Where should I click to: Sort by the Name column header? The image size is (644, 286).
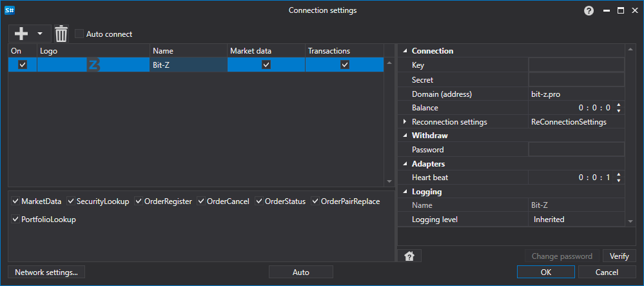point(188,51)
